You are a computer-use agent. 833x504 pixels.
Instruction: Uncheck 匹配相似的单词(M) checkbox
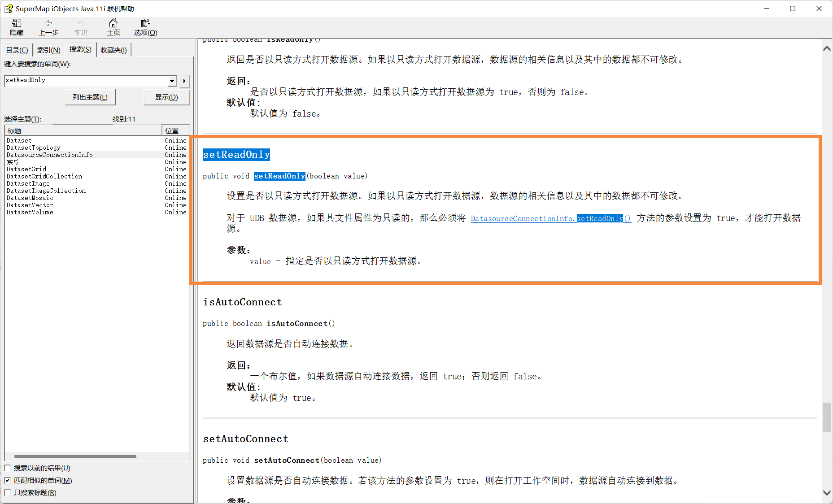[x=8, y=480]
